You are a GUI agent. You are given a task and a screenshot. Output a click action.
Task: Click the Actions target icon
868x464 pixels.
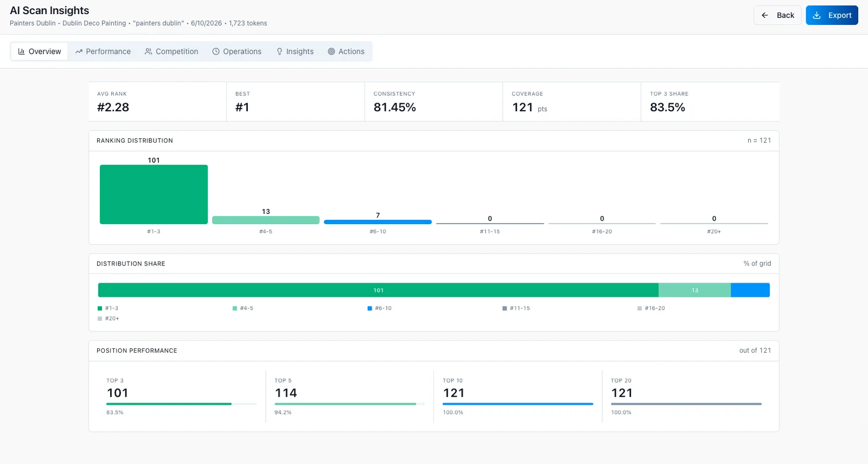(x=331, y=52)
